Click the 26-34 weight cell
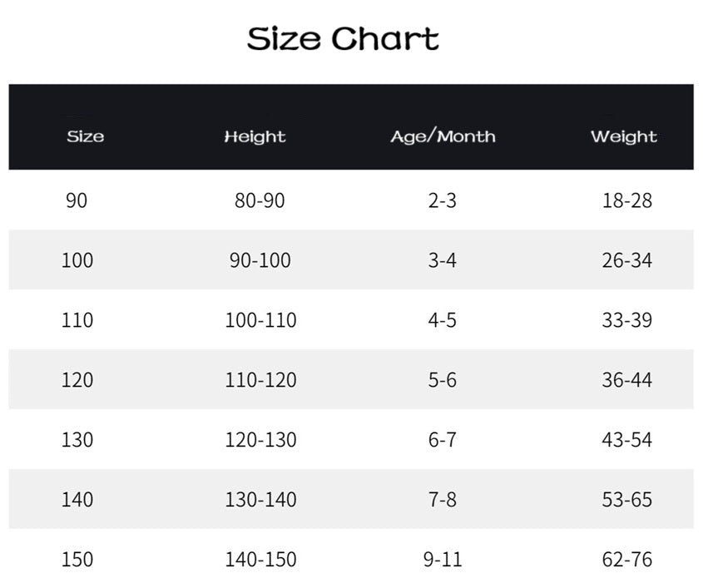The width and height of the screenshot is (703, 588). (626, 260)
